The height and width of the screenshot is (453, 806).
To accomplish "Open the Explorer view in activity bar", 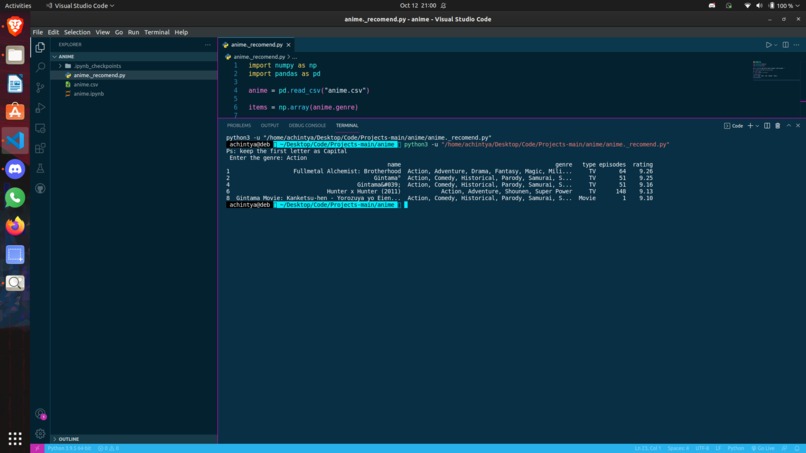I will [40, 47].
